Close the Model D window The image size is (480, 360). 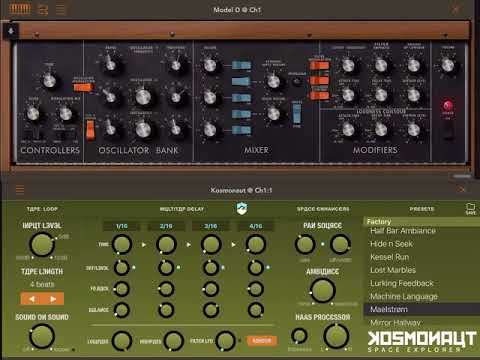tap(456, 9)
